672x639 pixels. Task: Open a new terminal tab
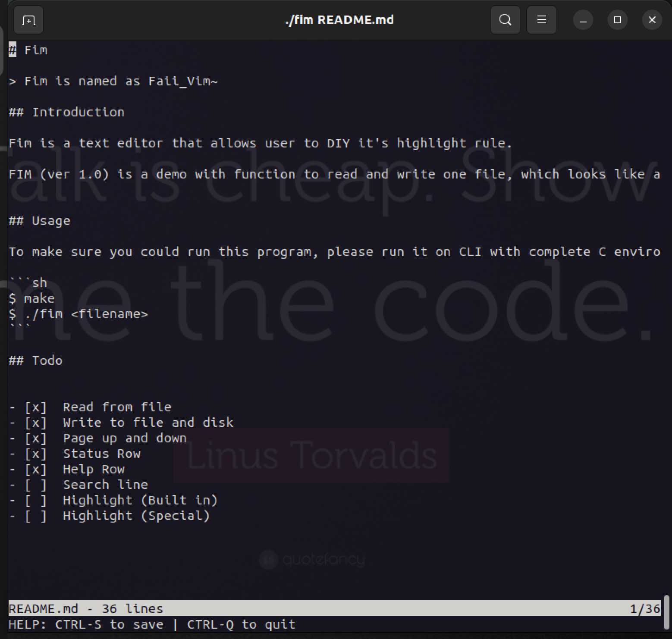(28, 20)
